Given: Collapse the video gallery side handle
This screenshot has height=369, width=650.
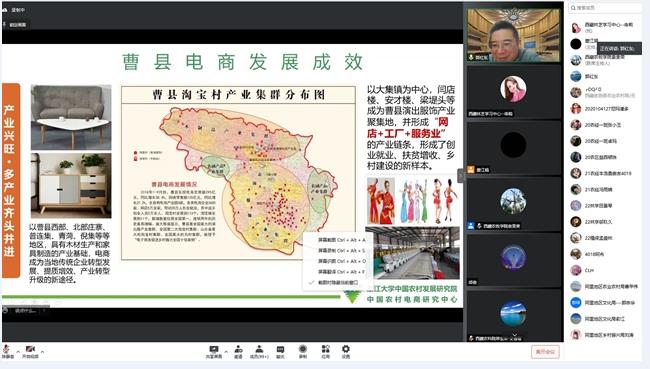Looking at the screenshot, I should click(x=460, y=176).
